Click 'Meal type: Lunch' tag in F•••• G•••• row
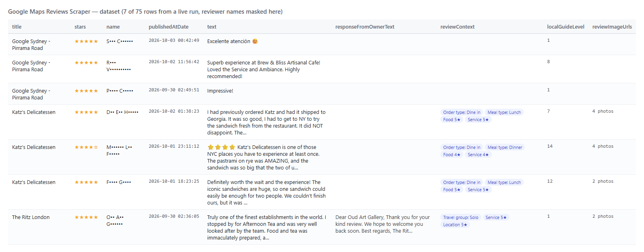Screen dimensions: 644x252 click(x=504, y=182)
